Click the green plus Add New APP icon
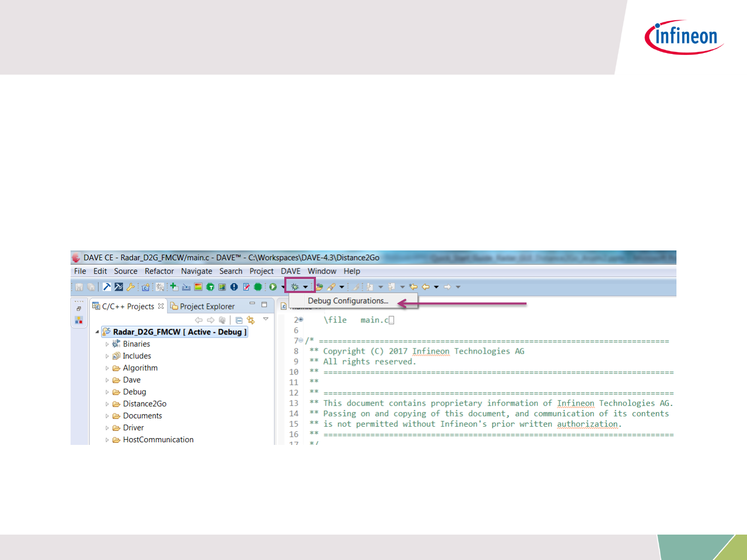 174,287
